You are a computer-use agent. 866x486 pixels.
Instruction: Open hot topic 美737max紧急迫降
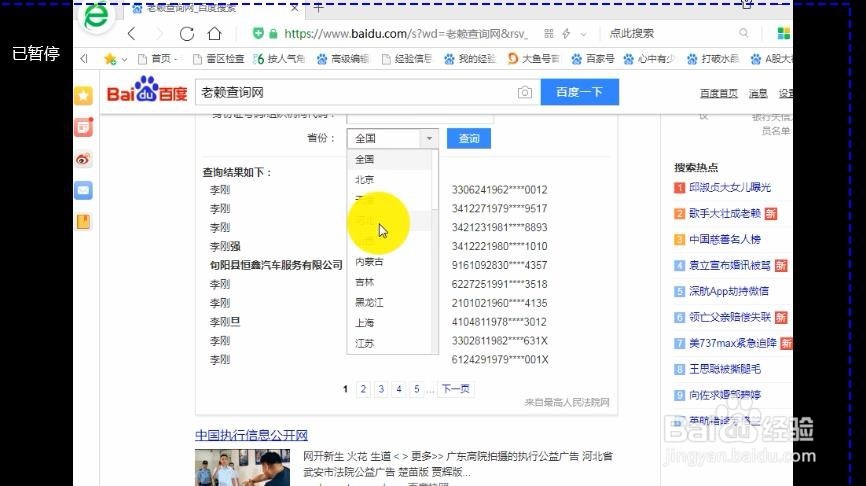732,344
